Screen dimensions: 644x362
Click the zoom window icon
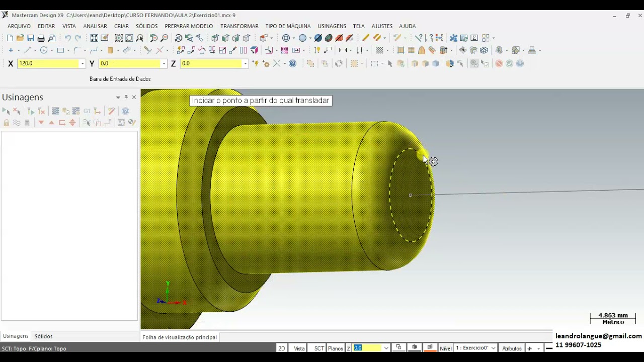tap(119, 38)
